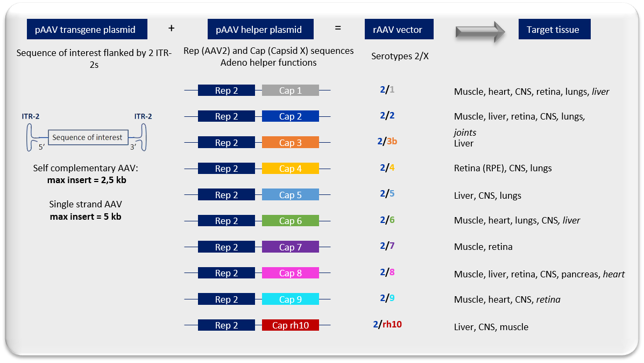Click the Retina (RPE), CNS, lungs text

tap(503, 169)
